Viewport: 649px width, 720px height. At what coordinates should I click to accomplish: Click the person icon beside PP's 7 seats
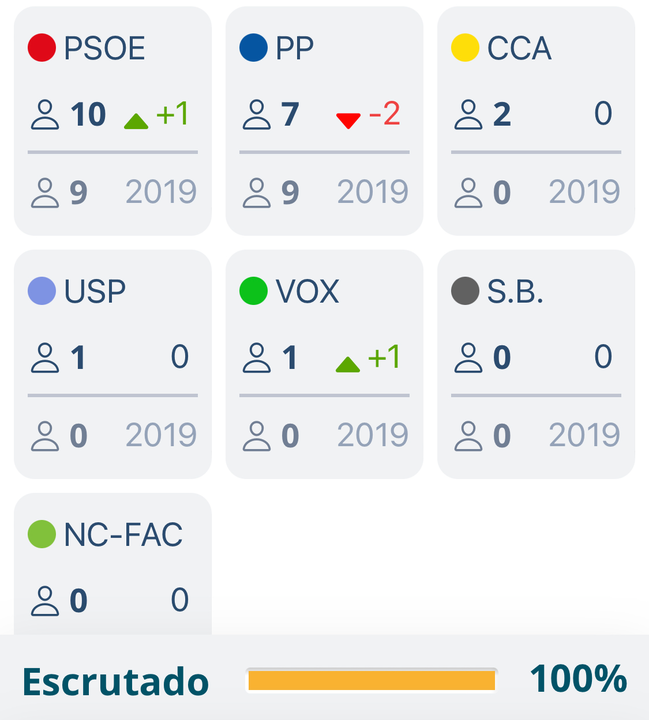tap(258, 115)
